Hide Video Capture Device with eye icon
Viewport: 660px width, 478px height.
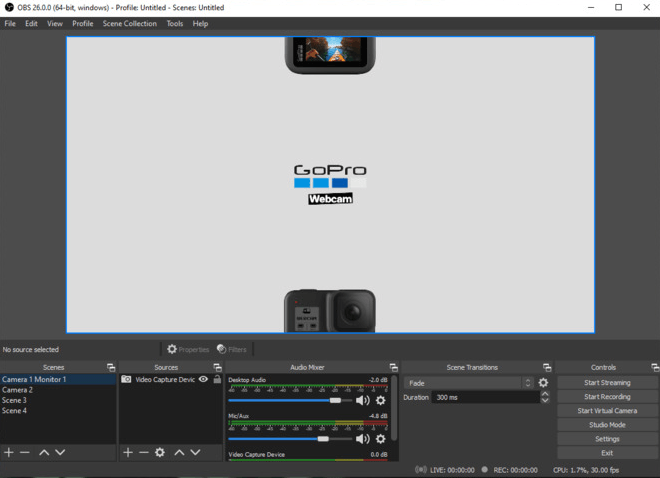tap(203, 379)
